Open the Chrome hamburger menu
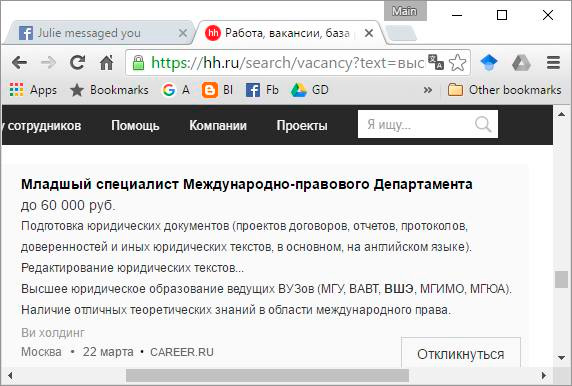The height and width of the screenshot is (386, 572). click(553, 63)
